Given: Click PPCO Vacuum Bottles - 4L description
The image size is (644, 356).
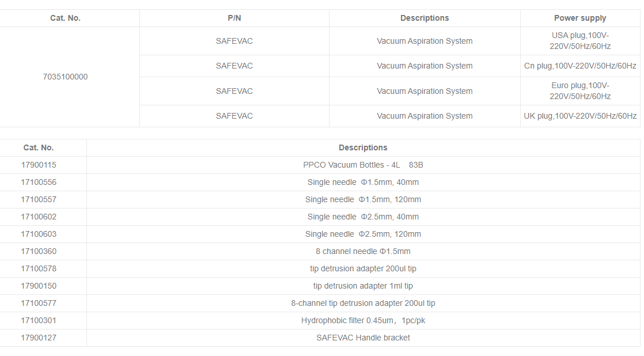Looking at the screenshot, I should (x=363, y=165).
